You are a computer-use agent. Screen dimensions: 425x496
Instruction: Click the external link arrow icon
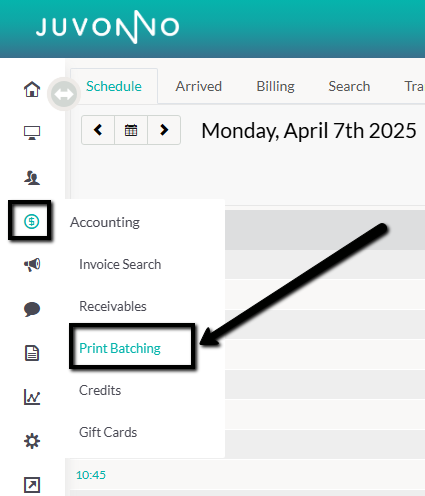32,485
